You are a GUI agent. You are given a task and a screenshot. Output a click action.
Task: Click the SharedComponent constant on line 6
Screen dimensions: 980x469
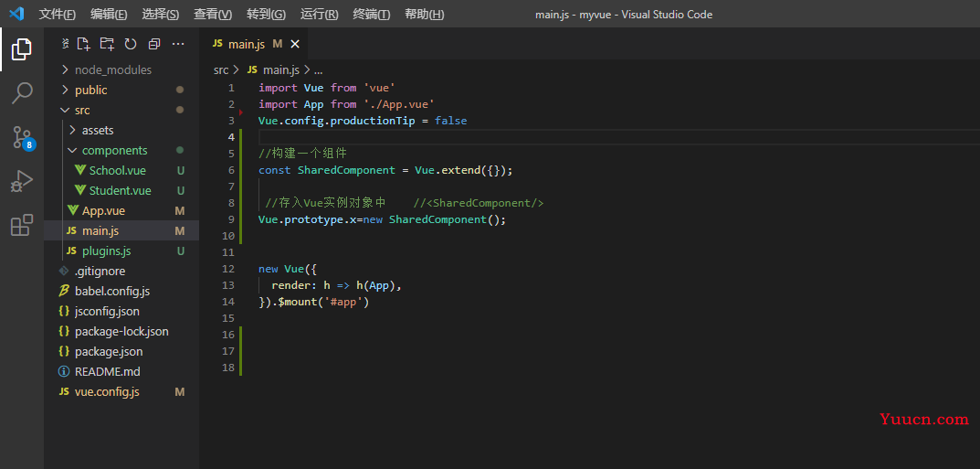pyautogui.click(x=346, y=170)
